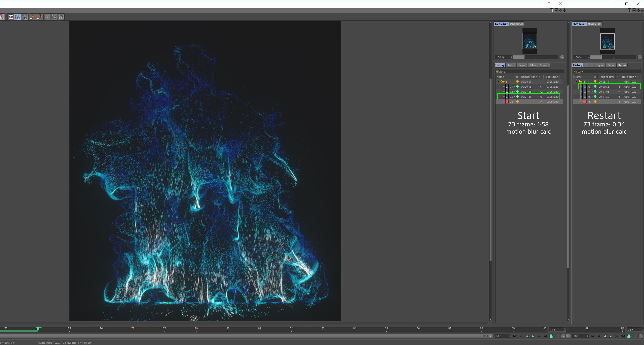Collapse folder 5 in the left History tree
Image resolution: width=644 pixels, height=345 pixels.
(x=499, y=81)
